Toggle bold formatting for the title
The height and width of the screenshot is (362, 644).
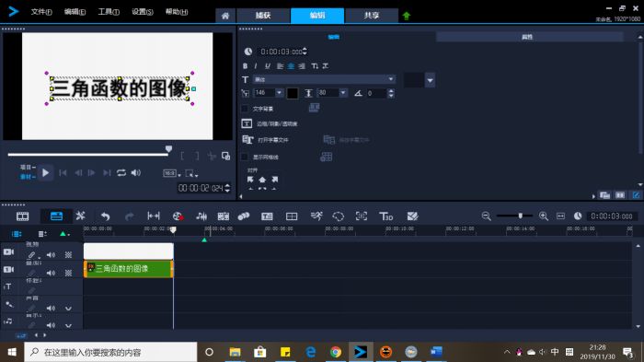point(246,65)
